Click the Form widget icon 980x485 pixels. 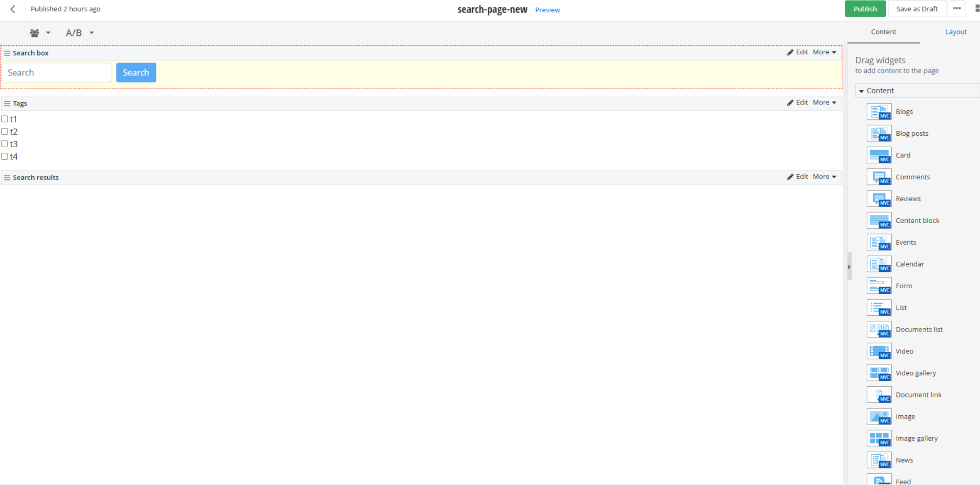pyautogui.click(x=879, y=286)
